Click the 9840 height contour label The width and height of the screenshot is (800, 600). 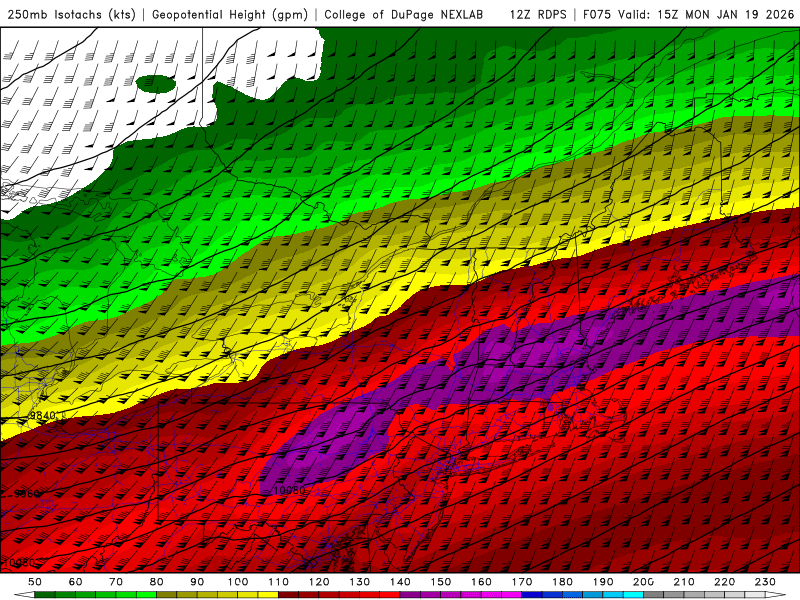[43, 415]
